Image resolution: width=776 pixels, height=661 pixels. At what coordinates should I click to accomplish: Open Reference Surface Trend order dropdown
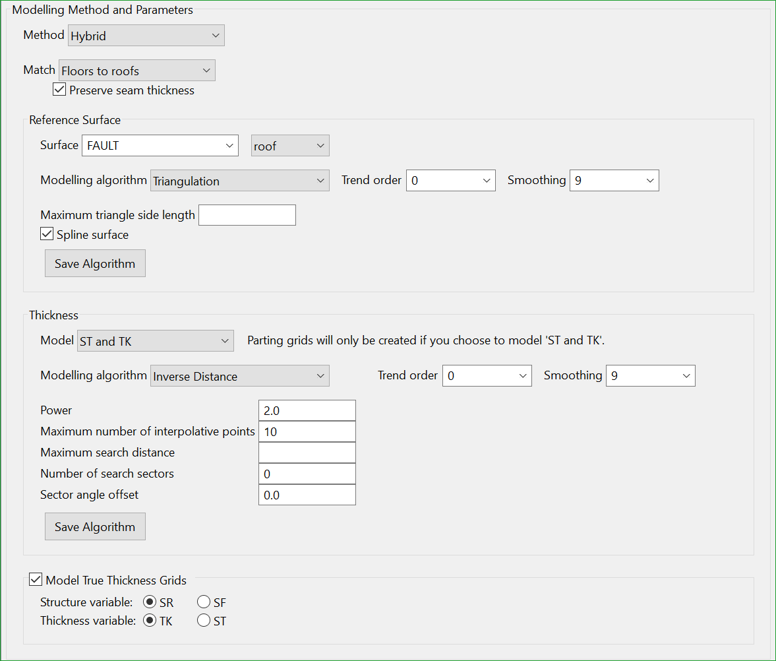coord(450,181)
